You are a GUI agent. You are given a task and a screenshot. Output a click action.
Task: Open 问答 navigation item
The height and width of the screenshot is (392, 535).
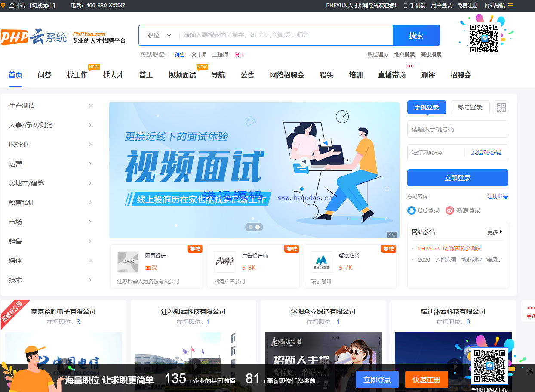point(44,75)
